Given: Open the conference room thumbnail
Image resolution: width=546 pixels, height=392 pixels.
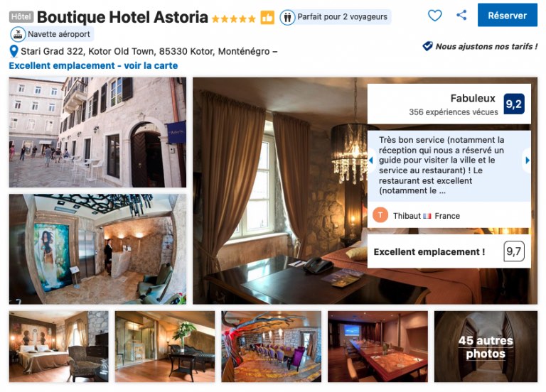Looking at the screenshot, I should pyautogui.click(x=378, y=347).
